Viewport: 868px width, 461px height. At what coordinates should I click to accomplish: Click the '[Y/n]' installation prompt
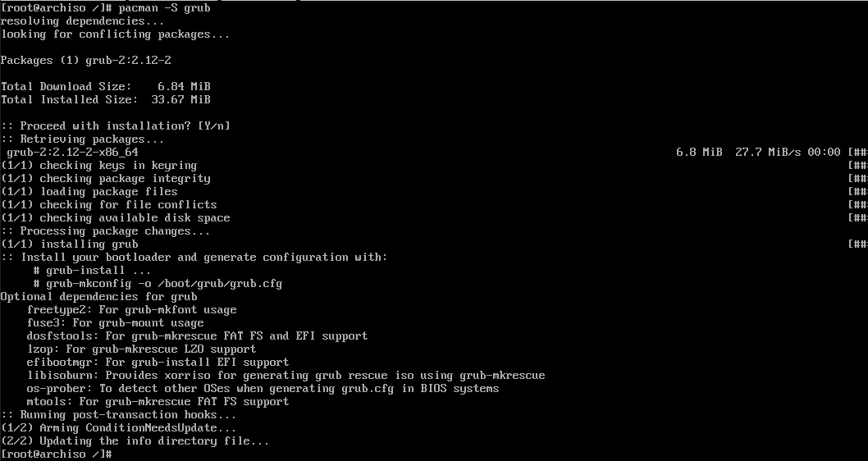tap(213, 126)
